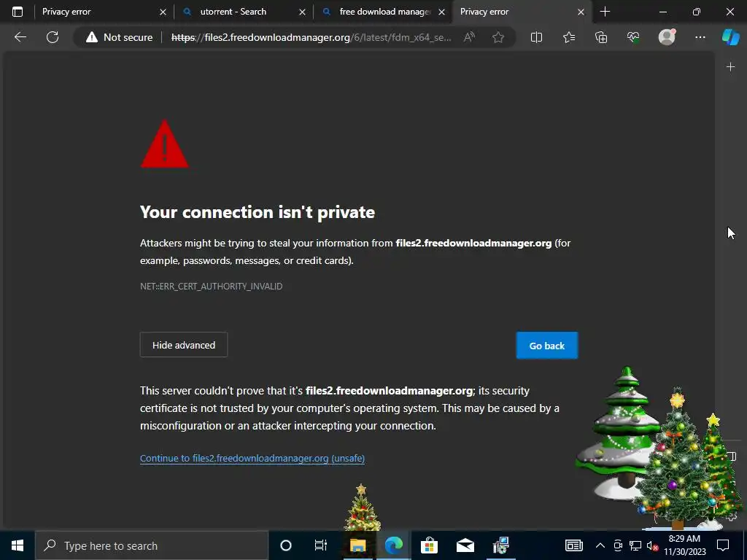Open Task View on the taskbar
The height and width of the screenshot is (560, 747).
click(321, 545)
